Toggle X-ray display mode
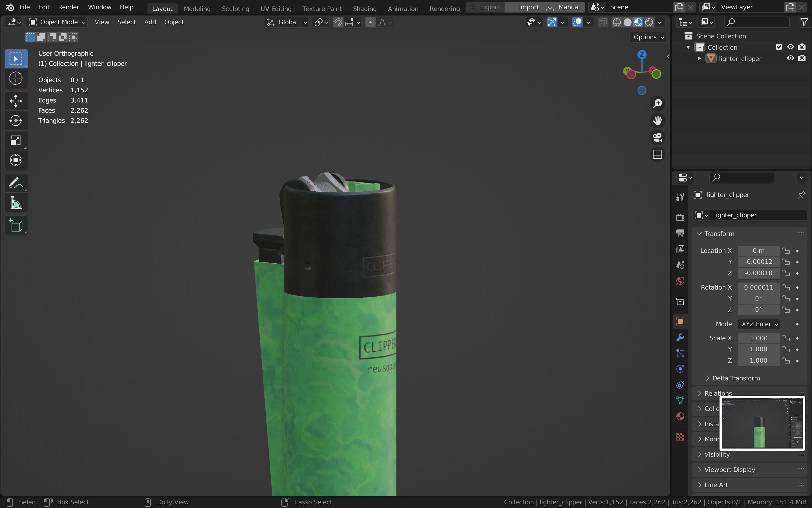Image resolution: width=812 pixels, height=508 pixels. tap(603, 23)
